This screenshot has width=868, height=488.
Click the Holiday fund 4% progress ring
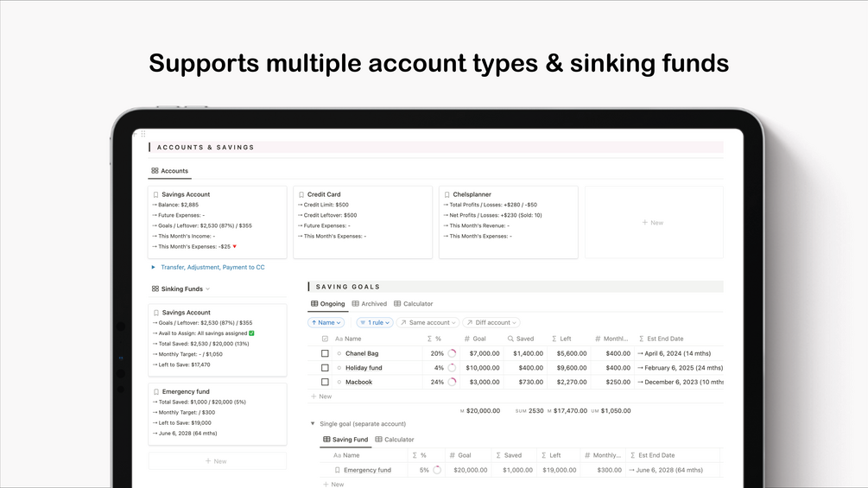click(453, 368)
